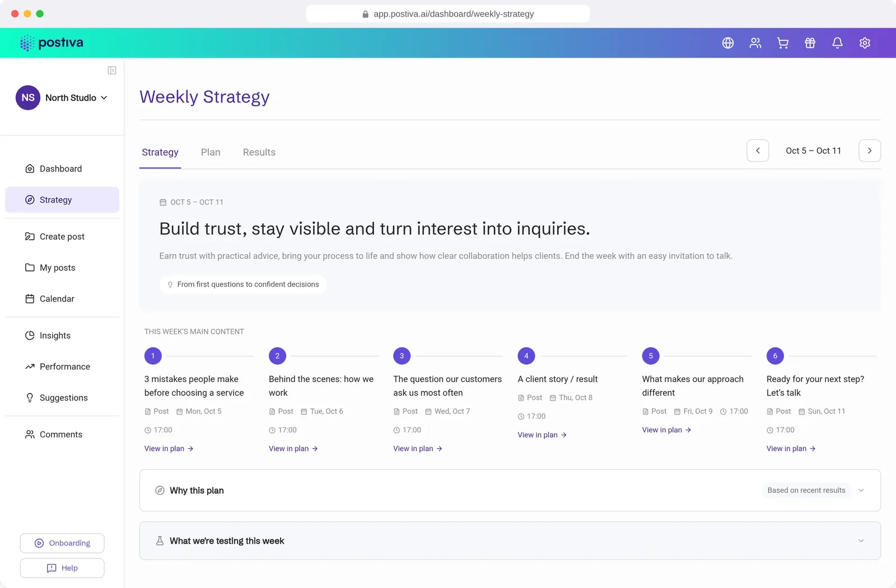Viewport: 896px width, 588px height.
Task: Open the language globe icon
Action: pos(728,43)
